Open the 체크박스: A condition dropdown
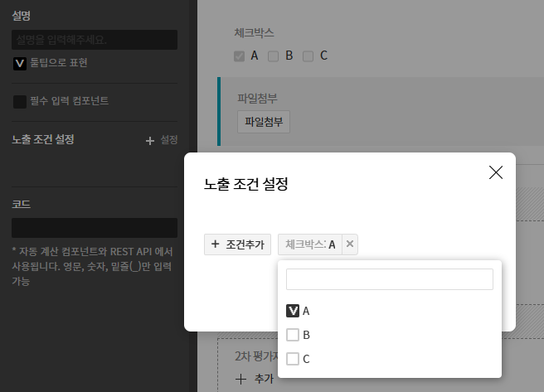Screen dimensions: 544x392 (310, 244)
